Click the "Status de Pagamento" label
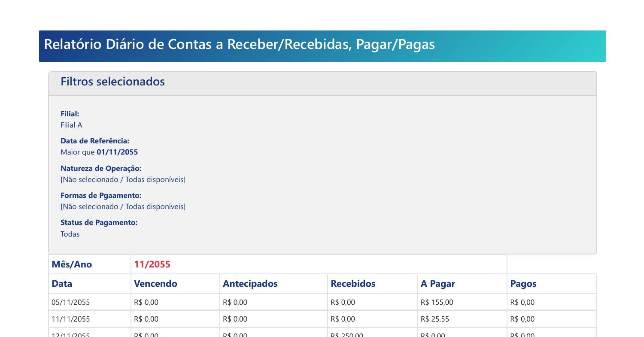Image resolution: width=644 pixels, height=337 pixels. [x=99, y=222]
